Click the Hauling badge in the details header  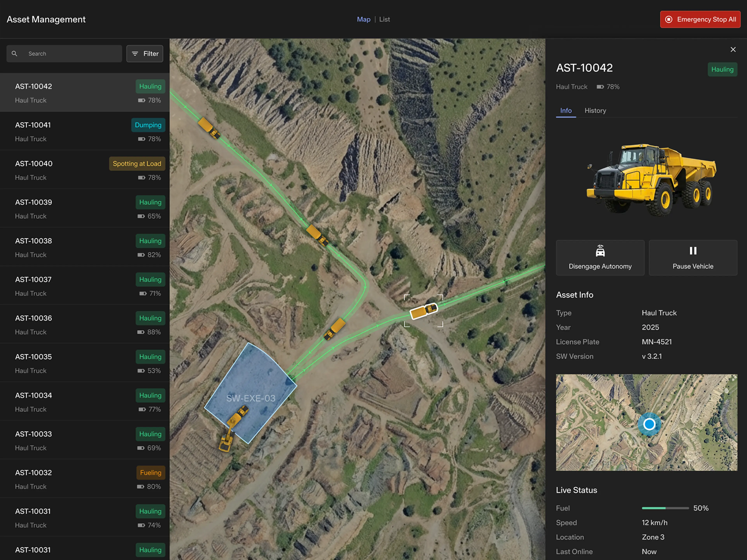pyautogui.click(x=722, y=70)
